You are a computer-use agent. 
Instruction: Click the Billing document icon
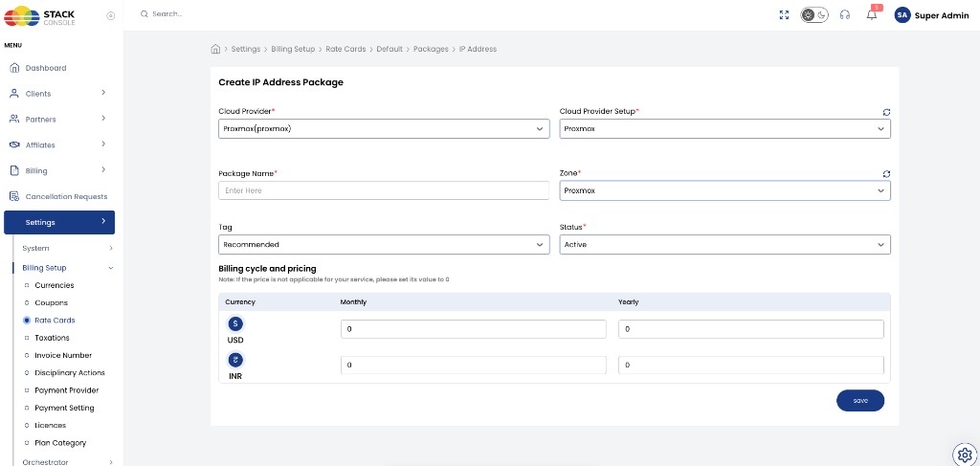(14, 170)
